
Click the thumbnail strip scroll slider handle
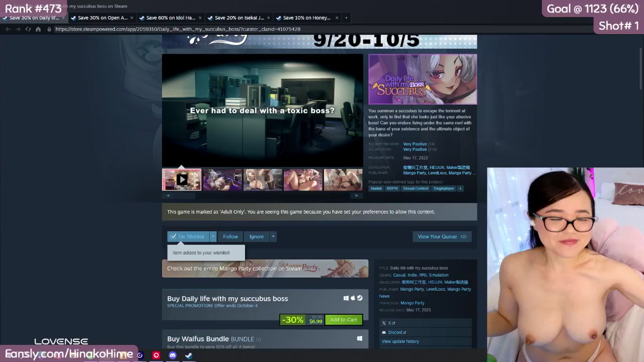click(185, 195)
